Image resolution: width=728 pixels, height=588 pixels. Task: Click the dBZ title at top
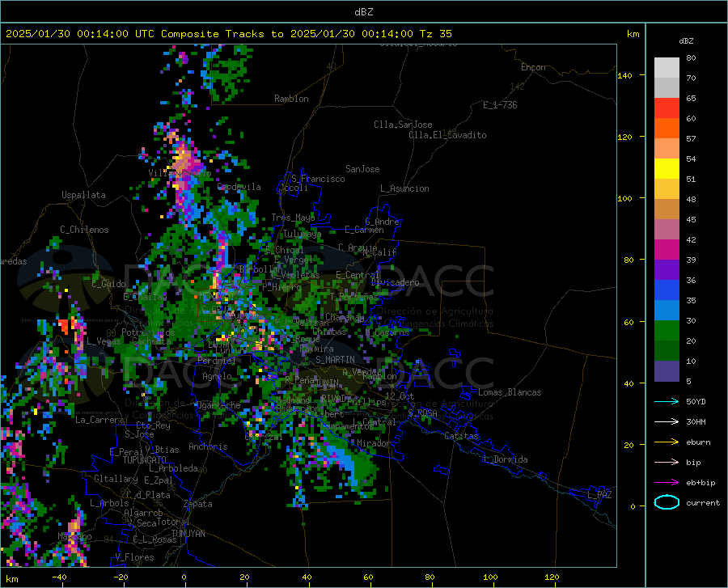(363, 12)
